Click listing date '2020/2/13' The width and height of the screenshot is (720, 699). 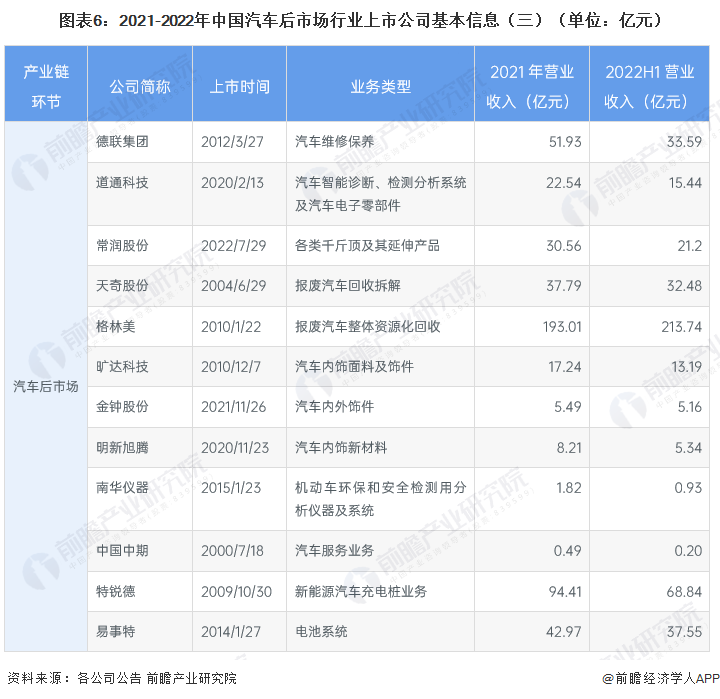click(x=232, y=183)
